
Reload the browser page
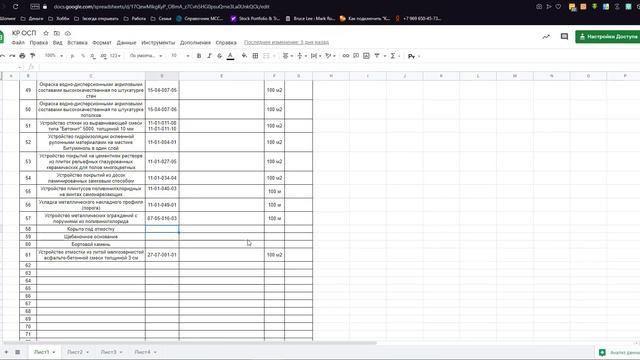click(x=16, y=7)
